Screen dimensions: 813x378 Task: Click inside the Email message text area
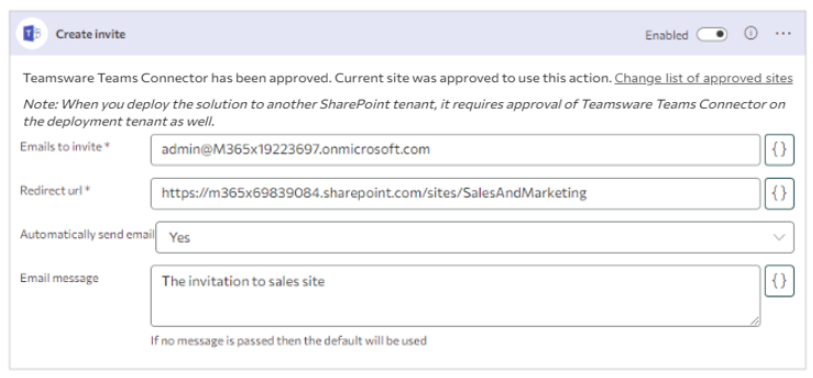[x=456, y=296]
